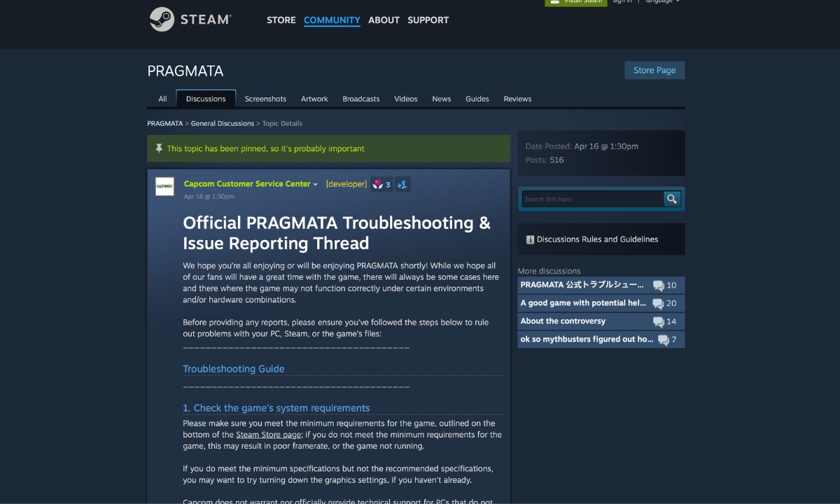This screenshot has height=504, width=840.
Task: Click the thread title 'Official PRAGMATA Troubleshooting'
Action: pyautogui.click(x=337, y=233)
